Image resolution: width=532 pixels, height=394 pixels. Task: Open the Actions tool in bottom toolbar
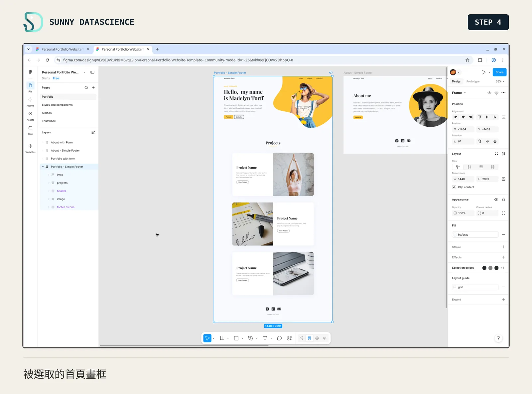coord(290,338)
